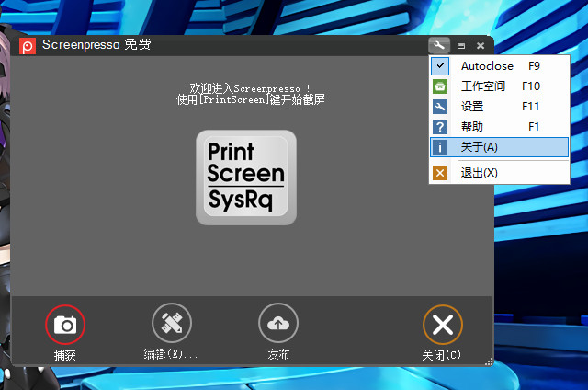The height and width of the screenshot is (390, 588).
Task: Click the Screenpresso logo in title bar
Action: [28, 46]
